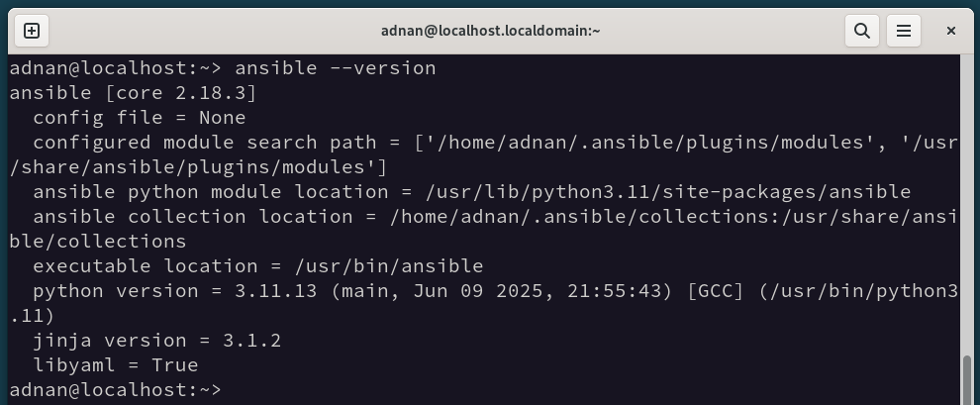Click the 'ansible [core 2.18.3]' output line
The image size is (980, 405).
(133, 92)
